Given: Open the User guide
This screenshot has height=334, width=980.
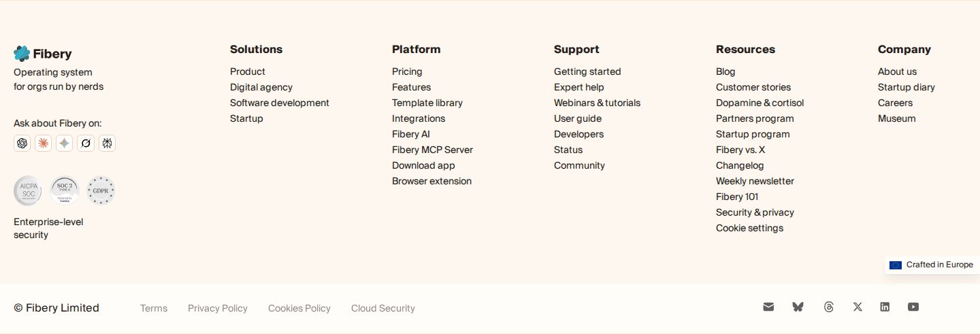Looking at the screenshot, I should (578, 118).
